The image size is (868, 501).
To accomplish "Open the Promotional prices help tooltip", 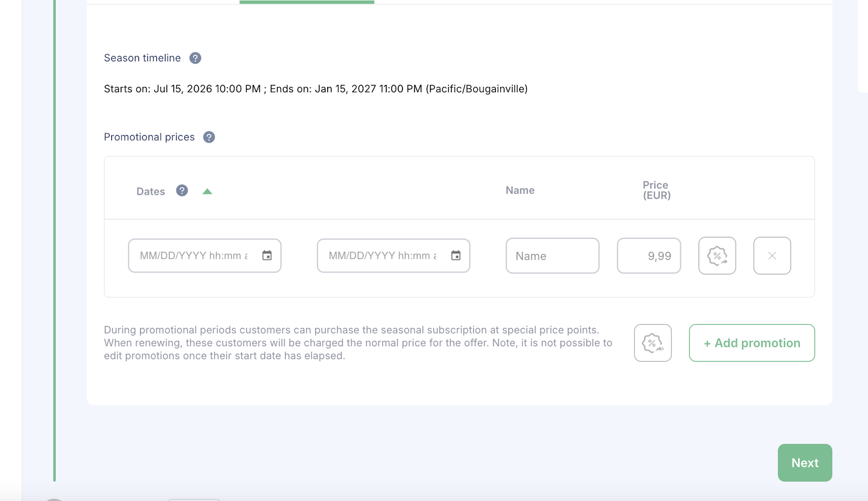I will (209, 137).
